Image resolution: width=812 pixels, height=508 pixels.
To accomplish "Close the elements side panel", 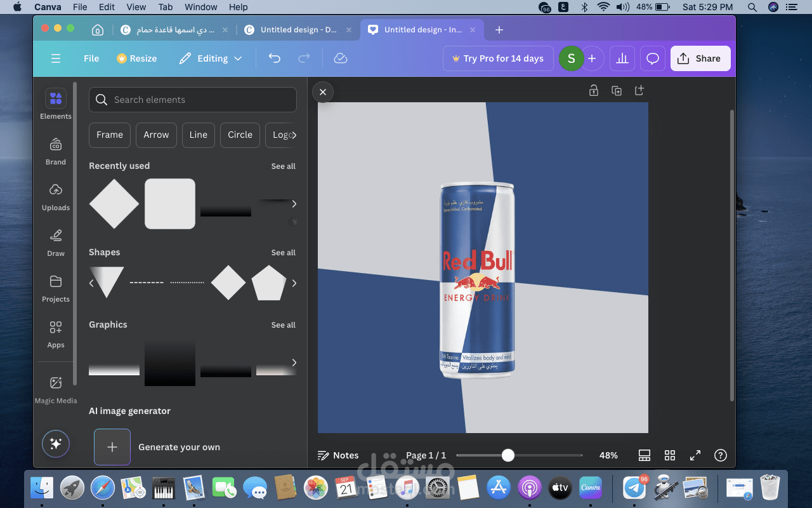I will coord(323,92).
